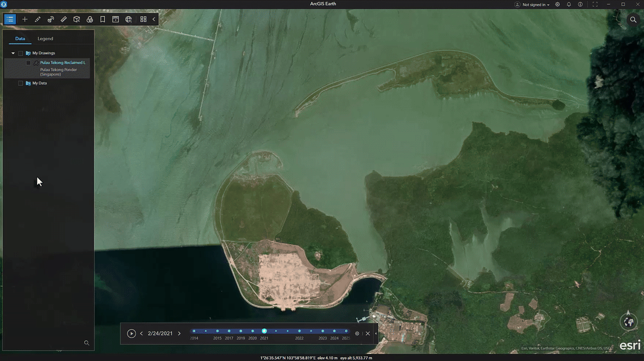Click the Esri imagery attribution text
644x361 pixels.
(566, 348)
